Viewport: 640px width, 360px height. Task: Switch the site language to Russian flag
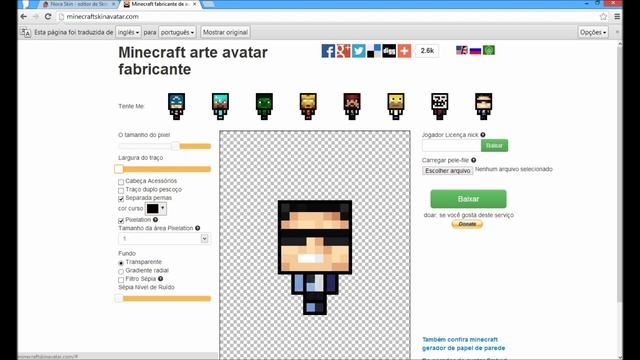coord(475,50)
